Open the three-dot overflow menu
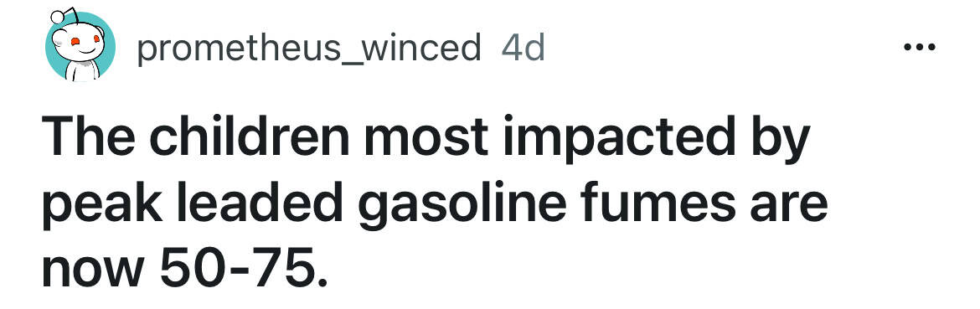This screenshot has width=980, height=309. (920, 47)
